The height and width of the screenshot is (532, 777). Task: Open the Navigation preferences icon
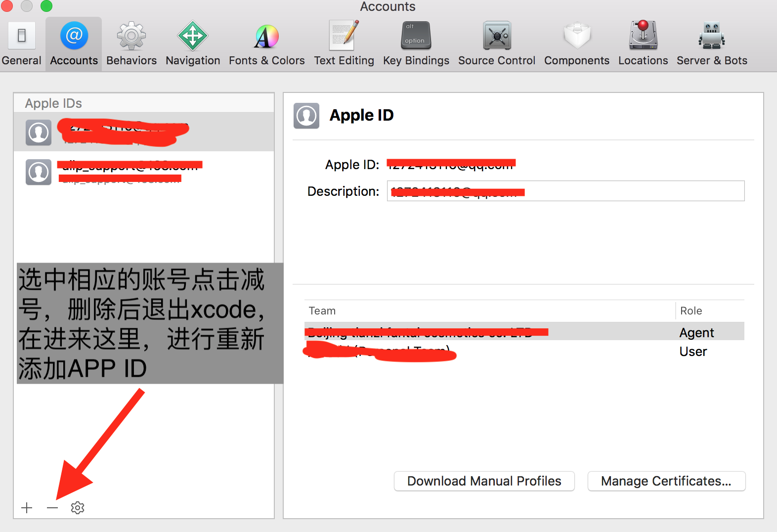tap(193, 44)
